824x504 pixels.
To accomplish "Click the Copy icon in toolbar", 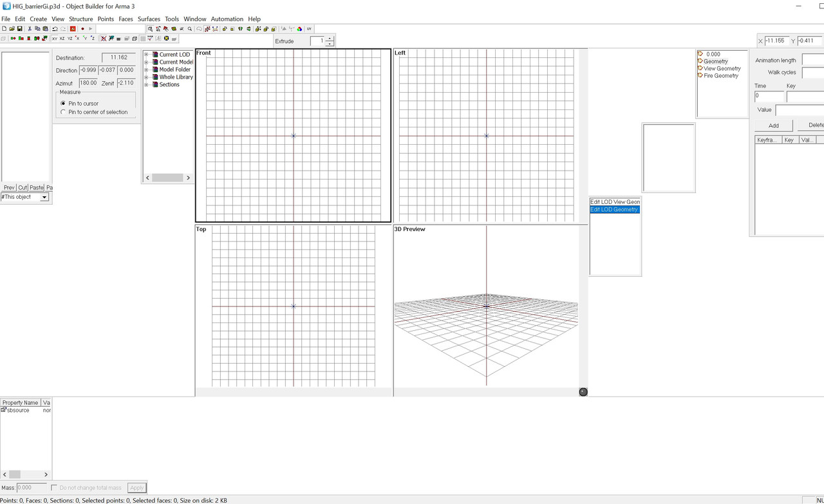I will tap(37, 28).
